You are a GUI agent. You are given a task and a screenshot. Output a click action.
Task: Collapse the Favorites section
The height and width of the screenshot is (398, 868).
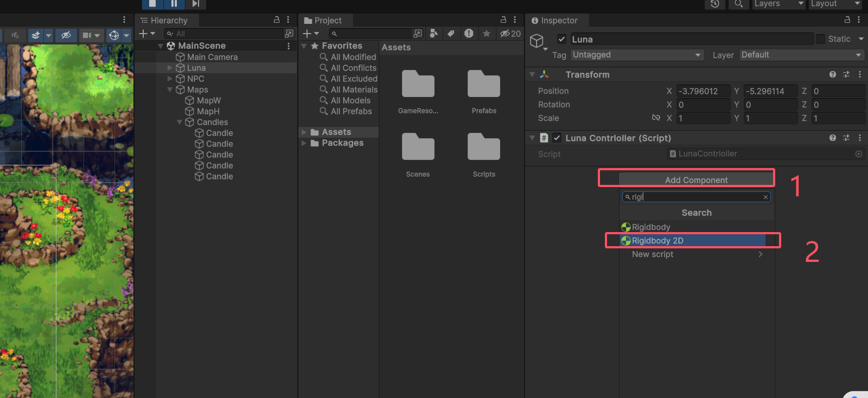304,46
